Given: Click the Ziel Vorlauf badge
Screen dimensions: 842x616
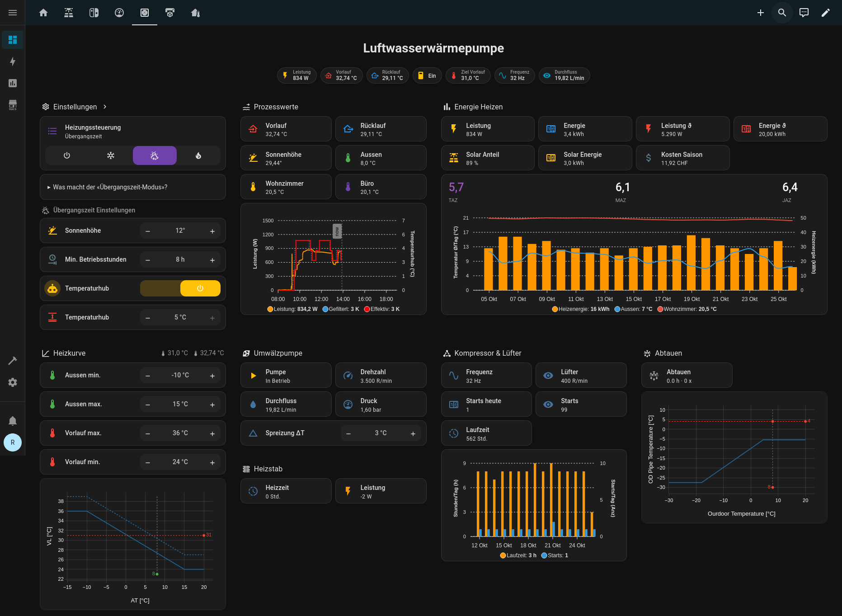Looking at the screenshot, I should (468, 75).
